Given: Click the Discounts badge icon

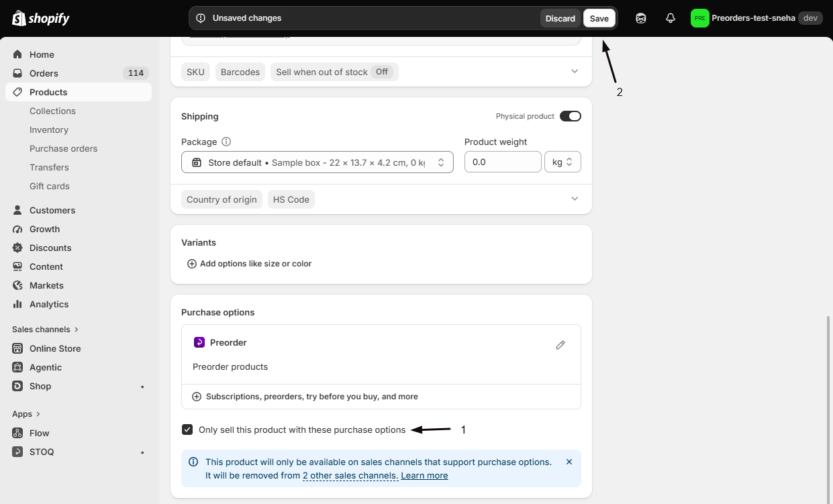Looking at the screenshot, I should click(x=17, y=248).
